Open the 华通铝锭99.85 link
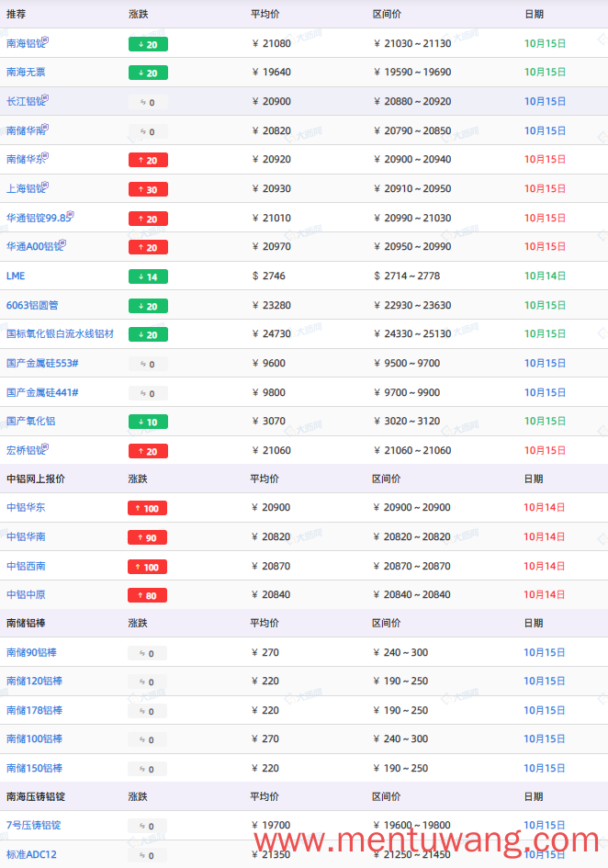608x868 pixels. pos(37,218)
